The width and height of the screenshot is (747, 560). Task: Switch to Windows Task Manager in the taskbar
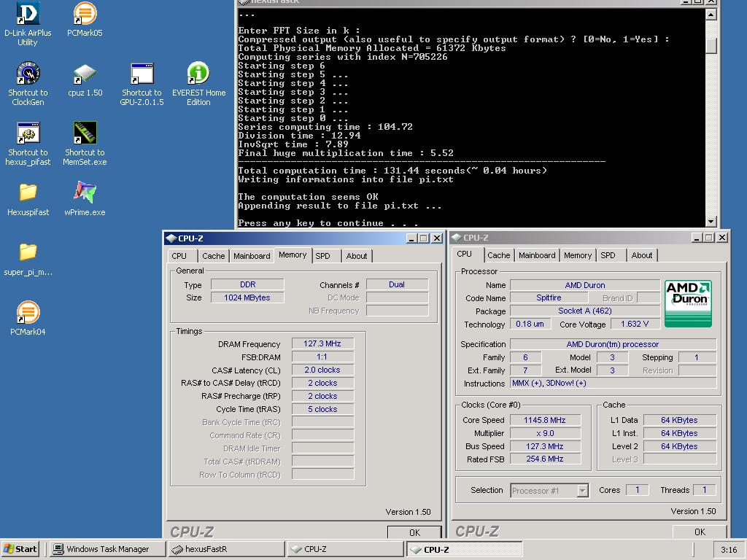click(107, 549)
